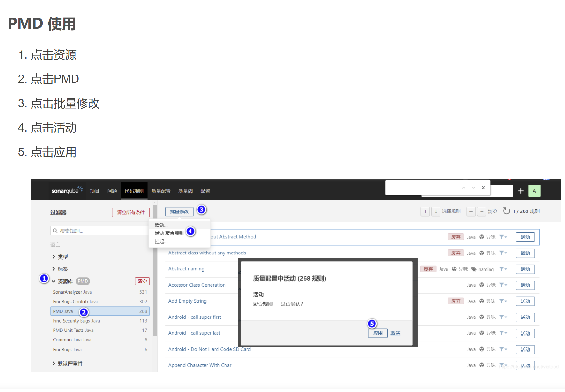The width and height of the screenshot is (565, 392).
Task: Click the code smell icon on Abstract naming row
Action: [454, 269]
